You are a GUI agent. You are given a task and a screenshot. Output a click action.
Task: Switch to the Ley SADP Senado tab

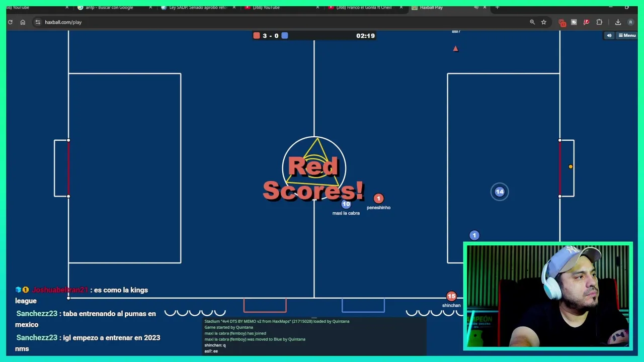pos(197,8)
